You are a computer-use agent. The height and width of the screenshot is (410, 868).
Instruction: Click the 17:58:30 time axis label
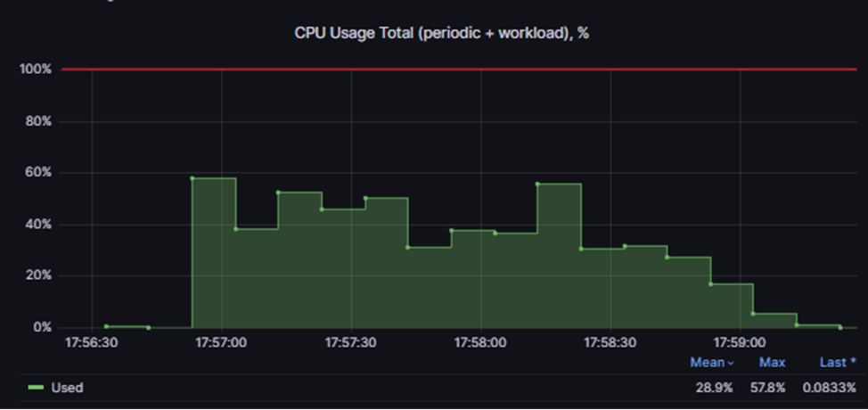[x=610, y=343]
